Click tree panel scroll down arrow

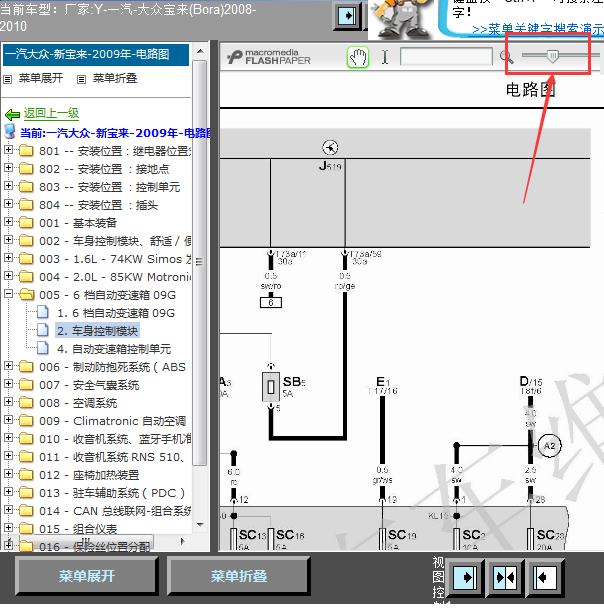point(200,525)
